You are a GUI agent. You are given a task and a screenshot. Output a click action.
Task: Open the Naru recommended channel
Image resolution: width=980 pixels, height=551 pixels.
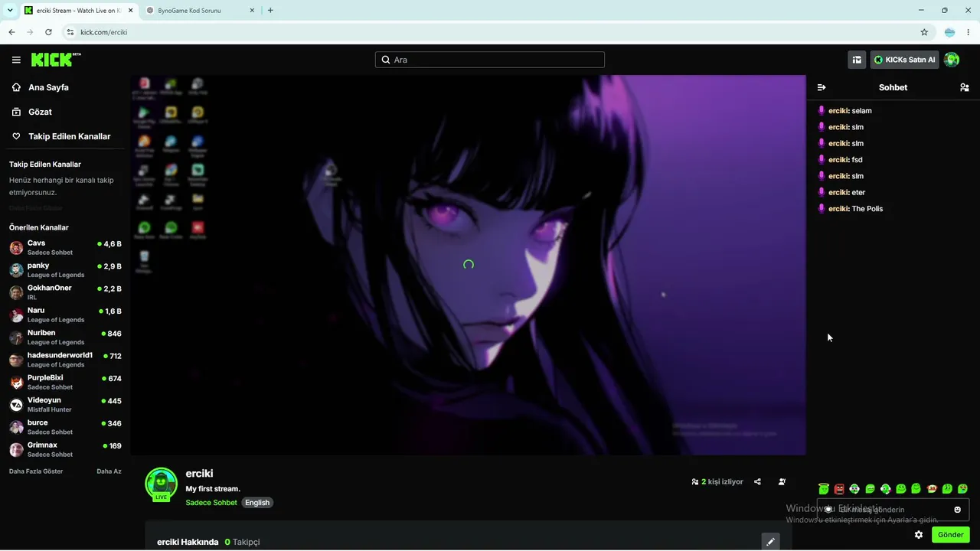point(65,315)
